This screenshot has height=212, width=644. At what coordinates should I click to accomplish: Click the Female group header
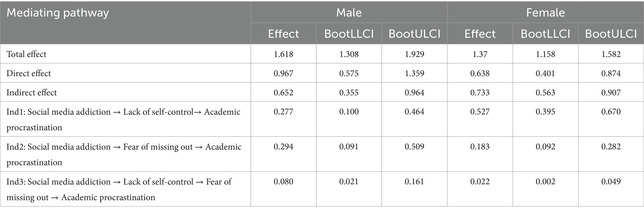coord(545,12)
